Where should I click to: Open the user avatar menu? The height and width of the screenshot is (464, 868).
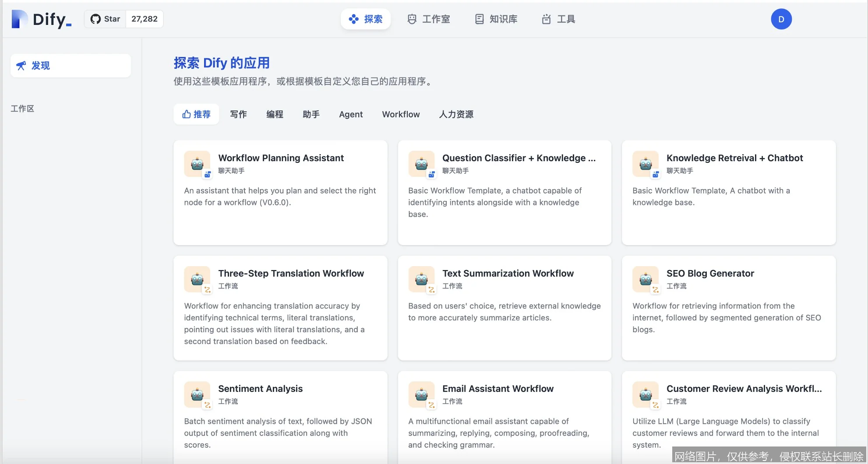tap(781, 19)
